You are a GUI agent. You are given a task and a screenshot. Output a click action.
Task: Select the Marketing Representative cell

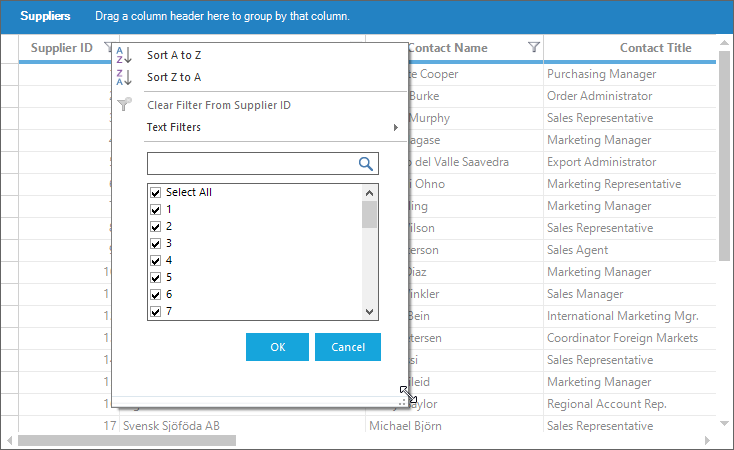coord(630,184)
